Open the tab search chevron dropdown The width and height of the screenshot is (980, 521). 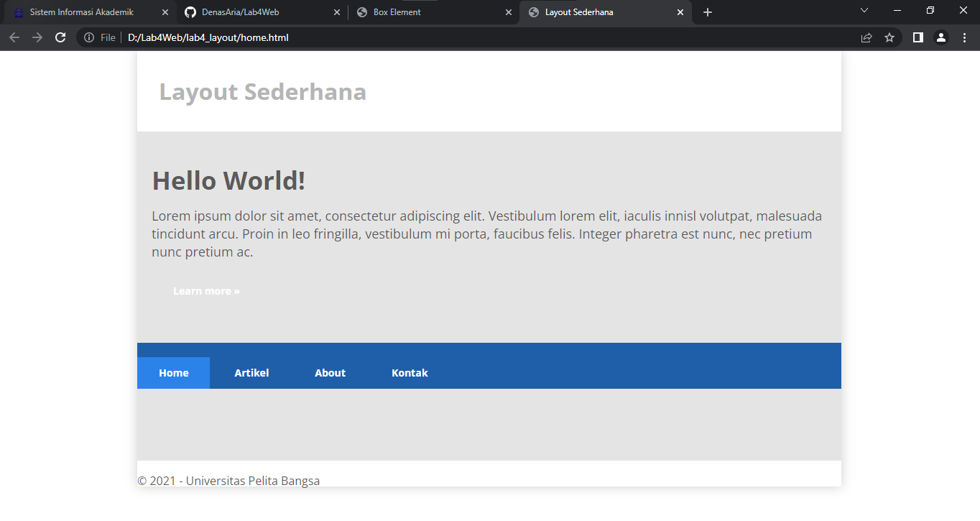[x=864, y=11]
